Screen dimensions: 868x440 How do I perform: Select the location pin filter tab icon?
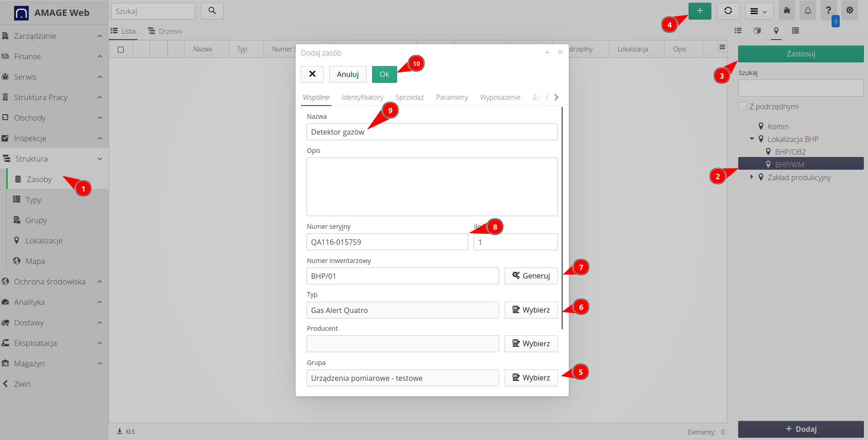coord(776,31)
